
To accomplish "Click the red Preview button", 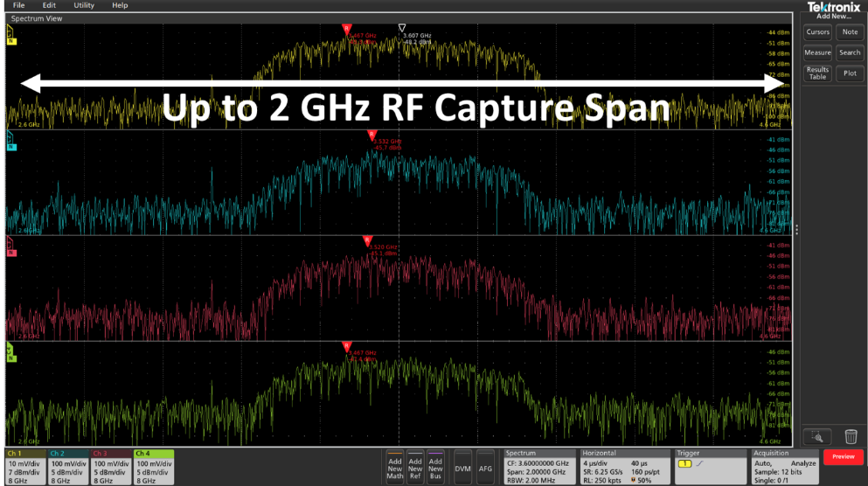I will coord(843,457).
